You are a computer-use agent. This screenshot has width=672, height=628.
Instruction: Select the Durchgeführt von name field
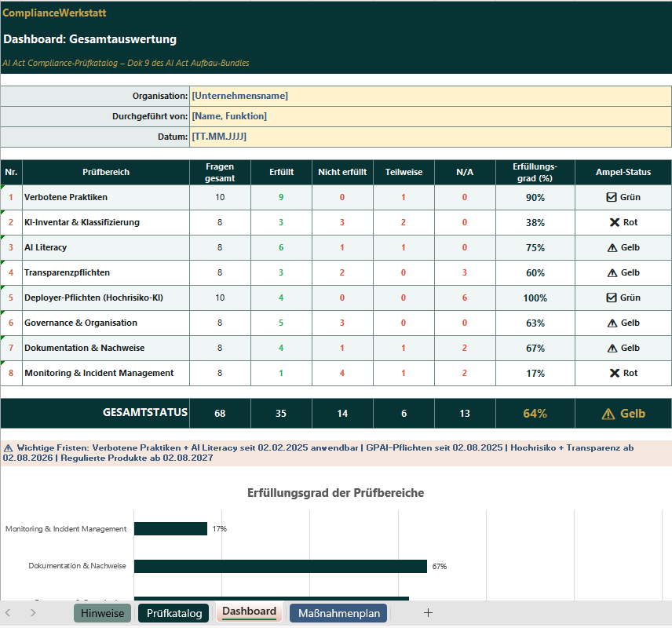(x=430, y=116)
